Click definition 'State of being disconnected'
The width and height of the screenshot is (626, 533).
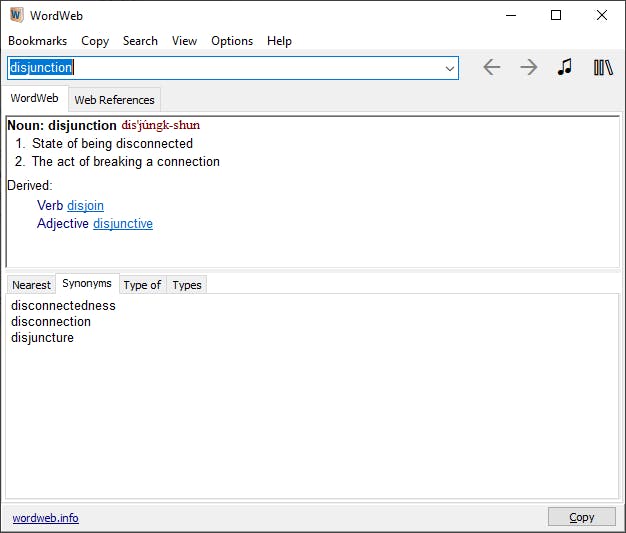[112, 143]
